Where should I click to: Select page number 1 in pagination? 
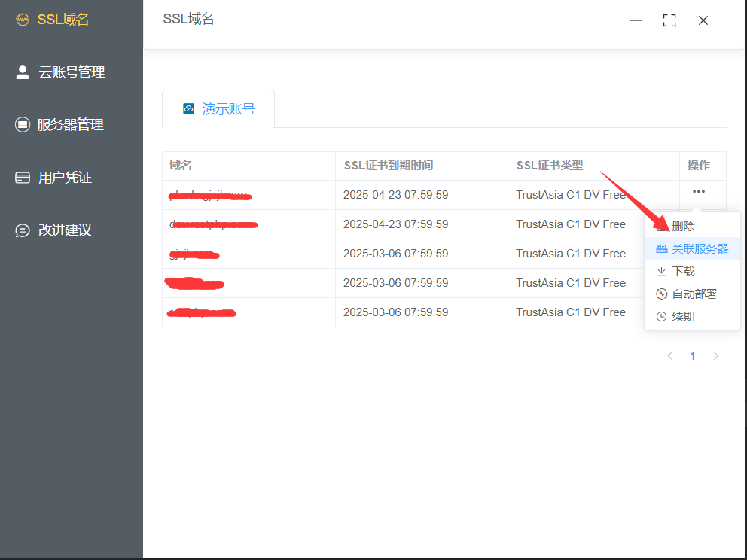pos(693,356)
